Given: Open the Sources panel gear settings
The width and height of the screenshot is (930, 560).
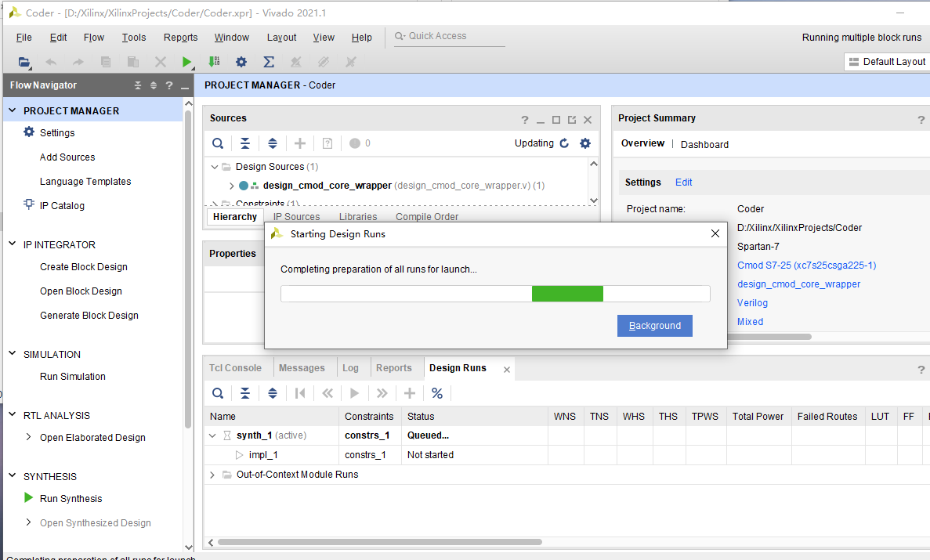Looking at the screenshot, I should click(585, 143).
